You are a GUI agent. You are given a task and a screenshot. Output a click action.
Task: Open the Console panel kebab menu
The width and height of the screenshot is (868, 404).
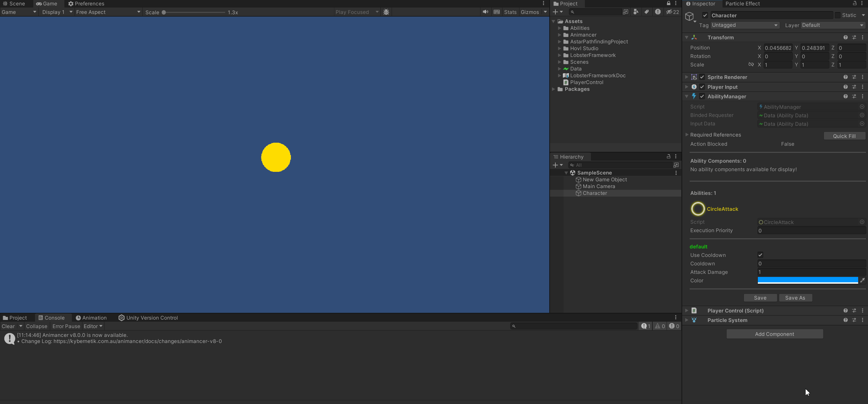[676, 318]
